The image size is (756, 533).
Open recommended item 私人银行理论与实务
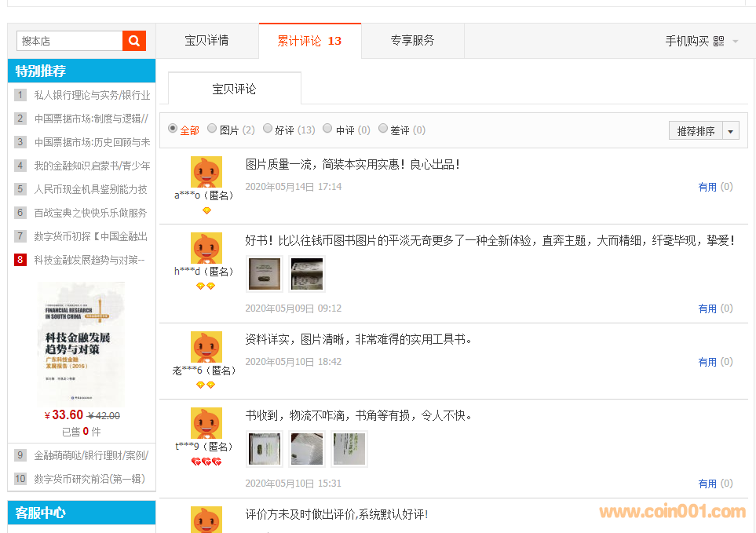click(x=91, y=95)
